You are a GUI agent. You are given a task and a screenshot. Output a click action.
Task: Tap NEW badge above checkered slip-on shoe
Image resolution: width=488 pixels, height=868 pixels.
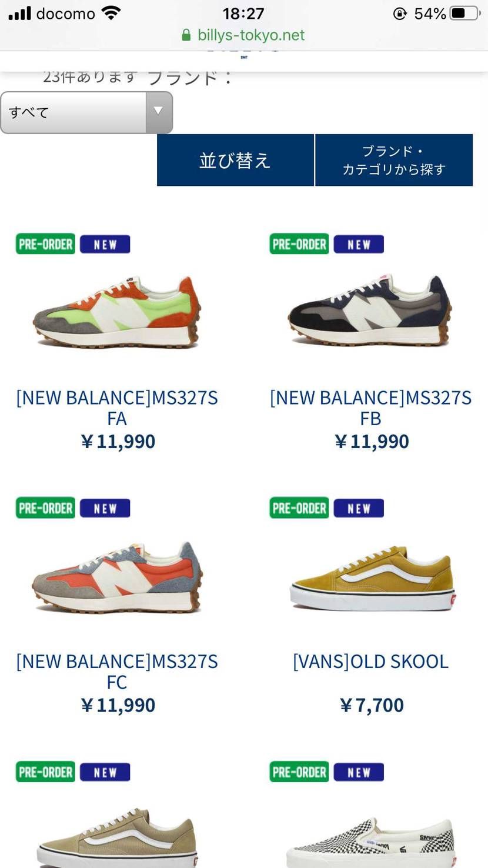359,772
